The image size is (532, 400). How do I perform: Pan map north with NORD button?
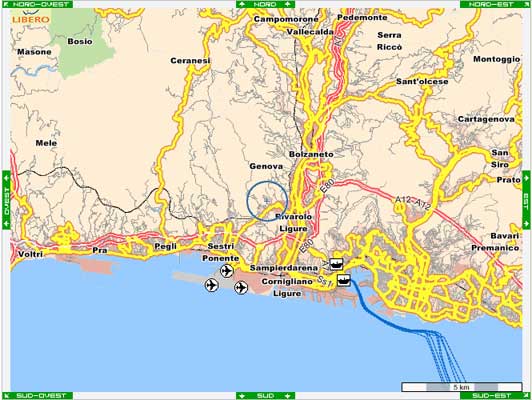pyautogui.click(x=266, y=4)
